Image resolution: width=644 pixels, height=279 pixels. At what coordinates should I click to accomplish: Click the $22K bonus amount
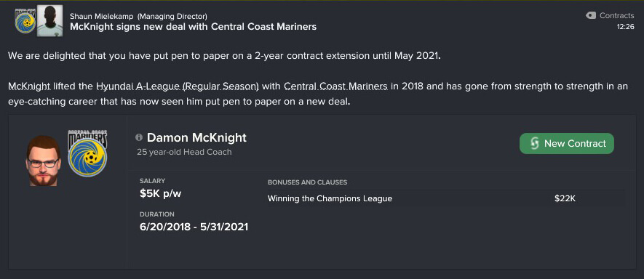pos(565,198)
